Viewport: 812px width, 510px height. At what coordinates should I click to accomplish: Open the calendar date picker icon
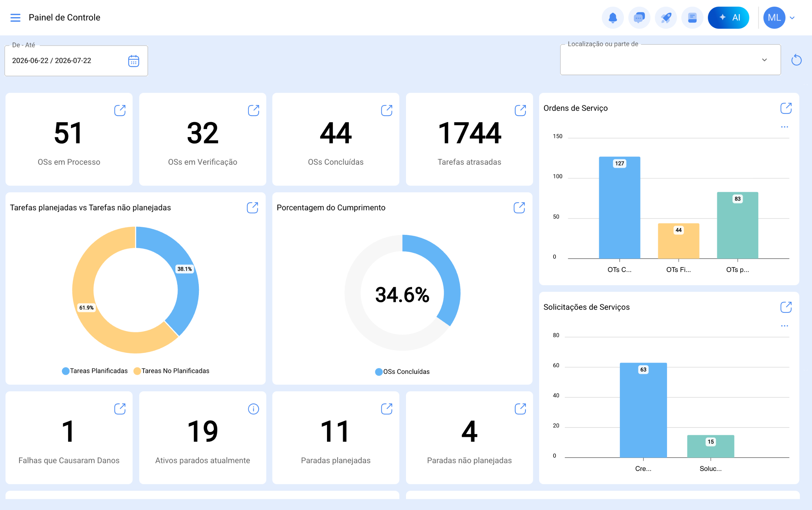point(134,61)
